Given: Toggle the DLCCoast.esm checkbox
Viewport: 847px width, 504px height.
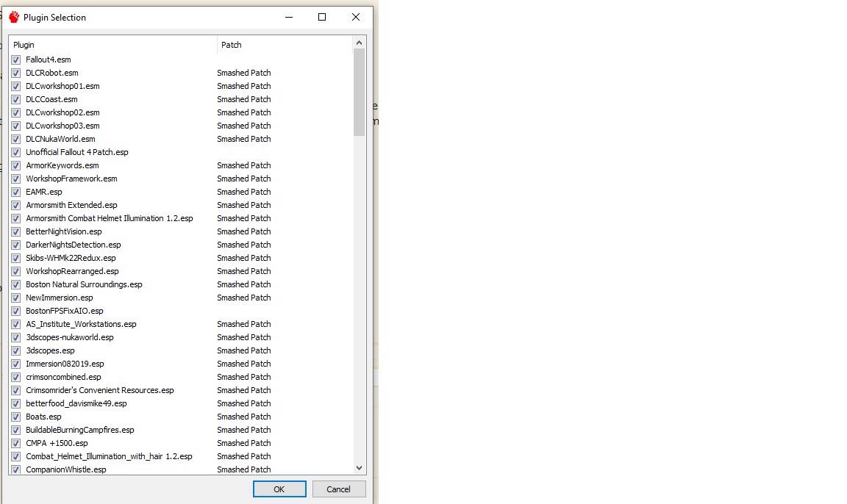Looking at the screenshot, I should [x=15, y=99].
